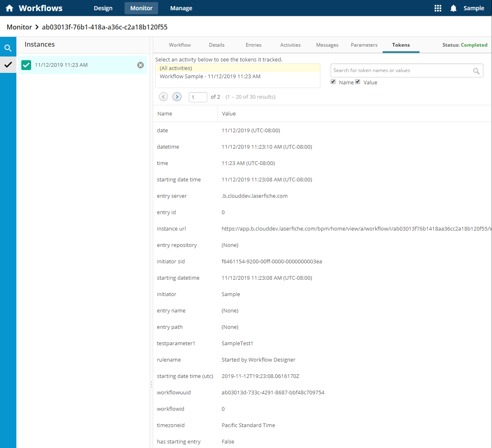Open notifications bell icon

453,8
